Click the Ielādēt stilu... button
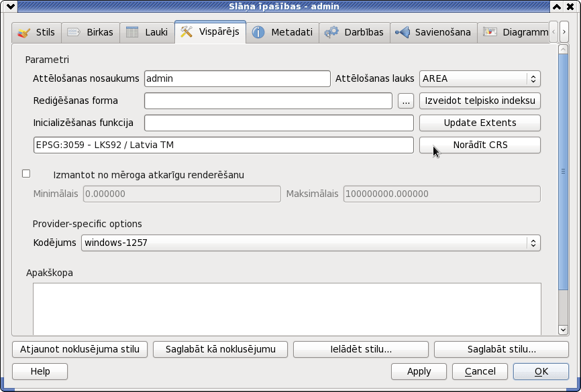The height and width of the screenshot is (392, 581). (x=361, y=349)
